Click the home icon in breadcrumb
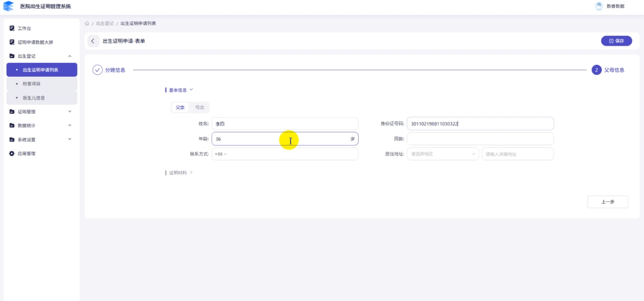The image size is (644, 301). [87, 23]
